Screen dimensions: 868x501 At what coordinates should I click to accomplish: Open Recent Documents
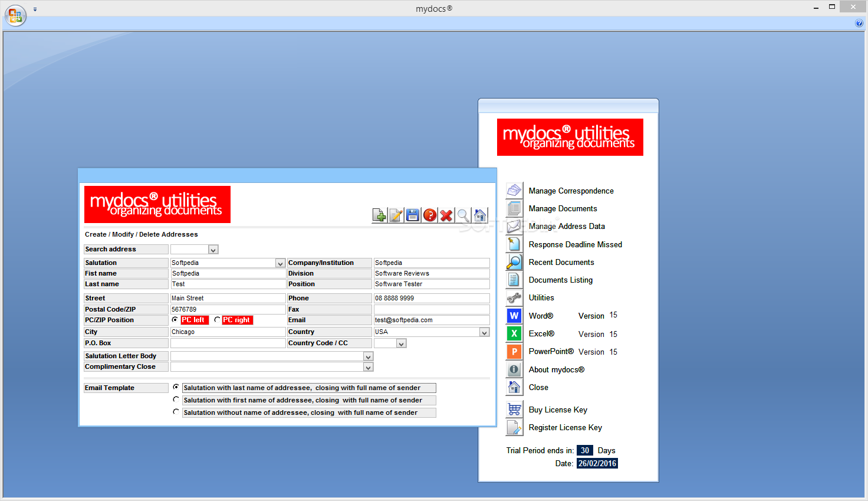(561, 262)
